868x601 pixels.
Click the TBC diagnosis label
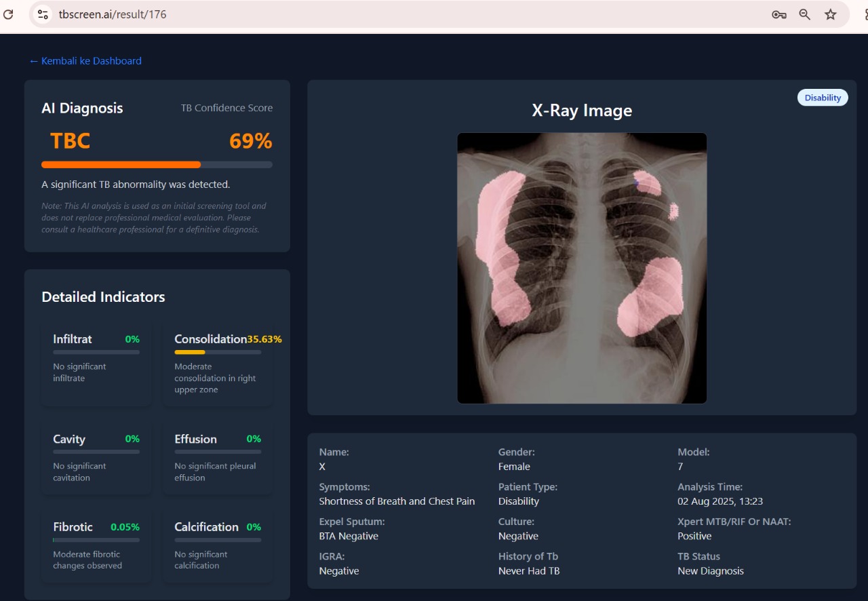pos(70,141)
